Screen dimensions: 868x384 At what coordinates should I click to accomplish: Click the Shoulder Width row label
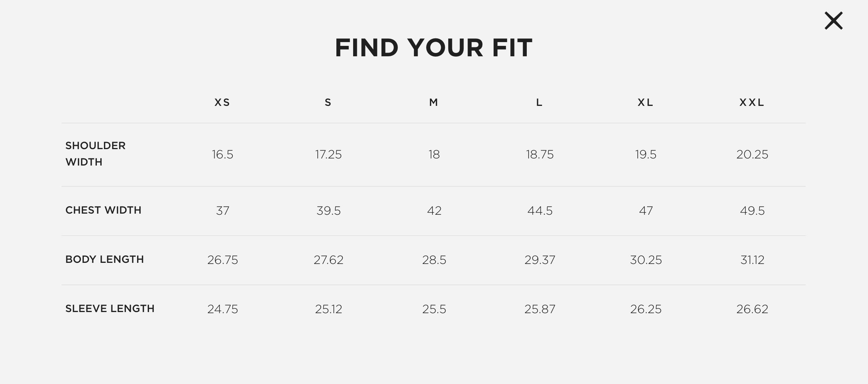tap(95, 154)
